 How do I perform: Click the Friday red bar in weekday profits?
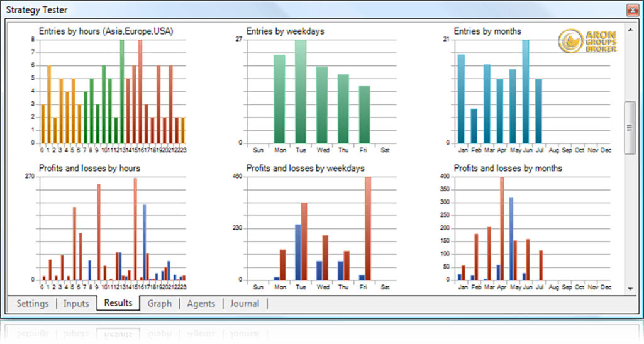(368, 228)
